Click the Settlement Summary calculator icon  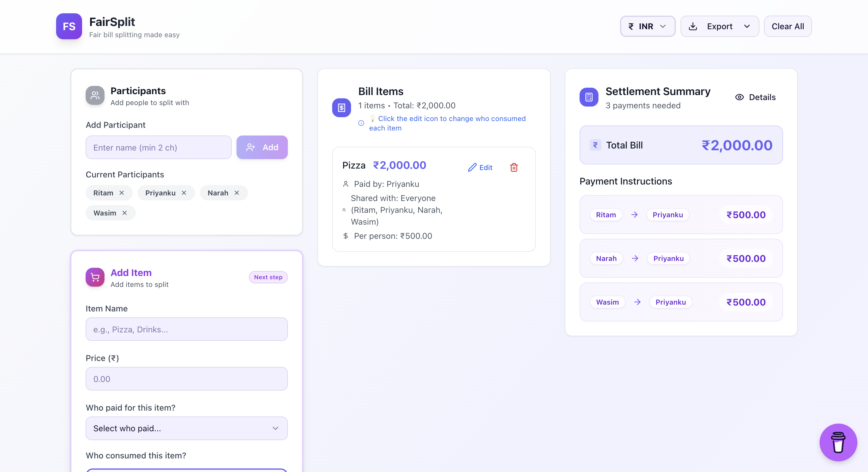tap(588, 97)
